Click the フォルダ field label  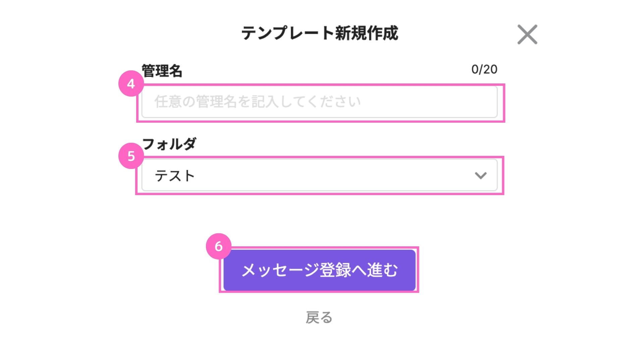pyautogui.click(x=169, y=144)
